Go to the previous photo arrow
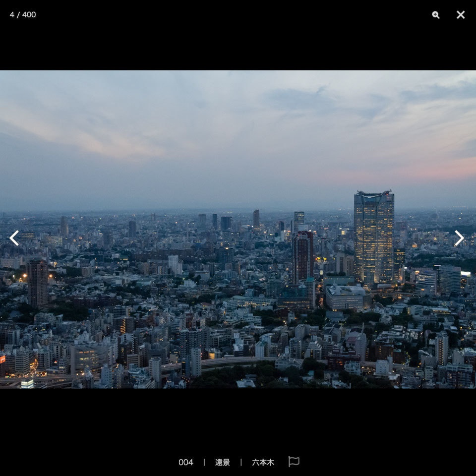 (14, 238)
